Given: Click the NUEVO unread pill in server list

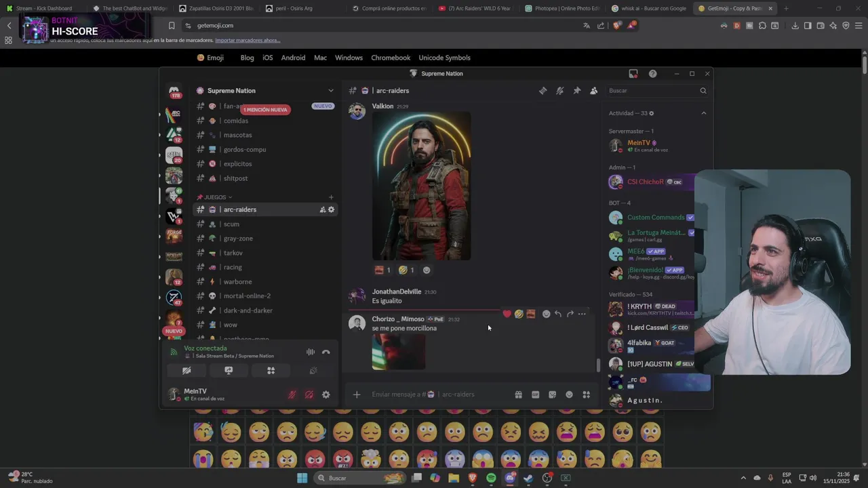Looking at the screenshot, I should (x=174, y=331).
